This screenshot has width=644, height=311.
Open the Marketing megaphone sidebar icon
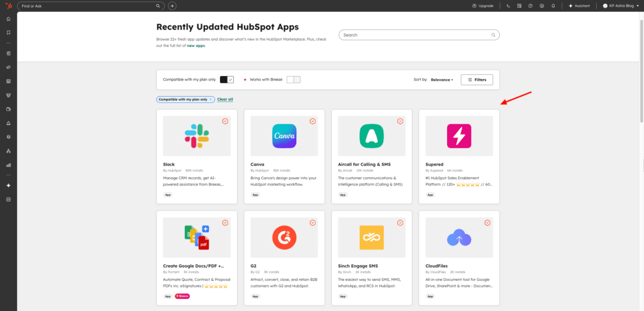coord(8,67)
